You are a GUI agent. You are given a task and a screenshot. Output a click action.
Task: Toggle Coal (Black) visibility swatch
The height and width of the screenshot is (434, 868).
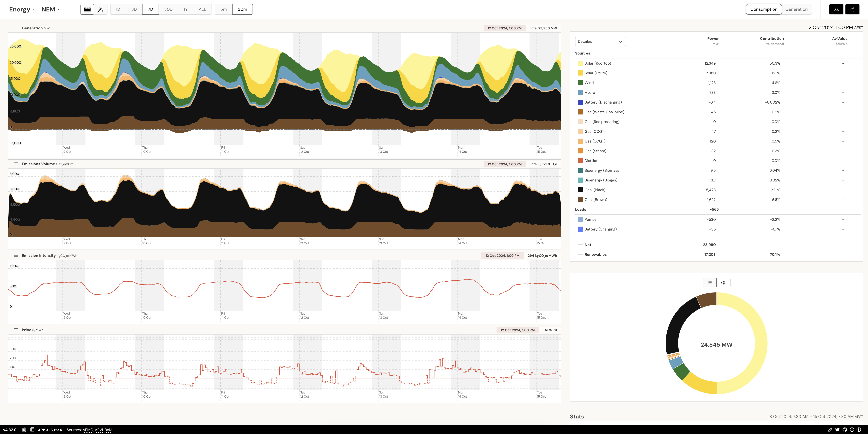[580, 190]
